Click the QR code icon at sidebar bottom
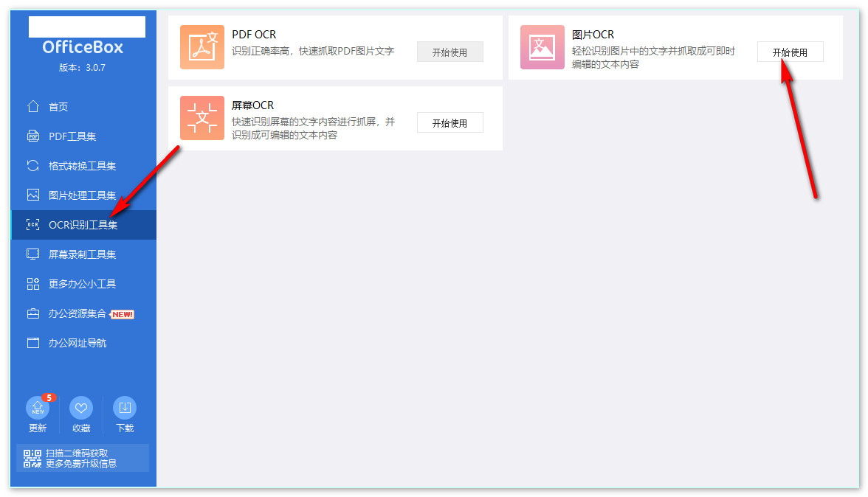The image size is (868, 497). click(x=32, y=459)
